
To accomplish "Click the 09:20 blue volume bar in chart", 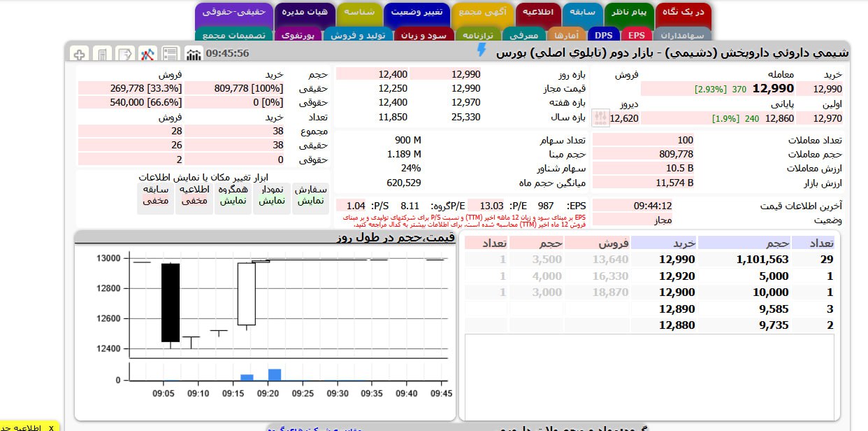I will 275,374.
